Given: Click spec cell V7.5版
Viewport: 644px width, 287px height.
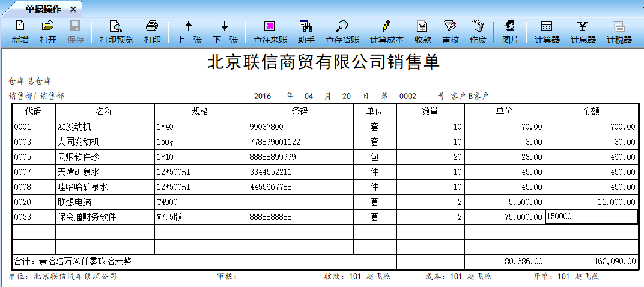Looking at the screenshot, I should pyautogui.click(x=201, y=217).
